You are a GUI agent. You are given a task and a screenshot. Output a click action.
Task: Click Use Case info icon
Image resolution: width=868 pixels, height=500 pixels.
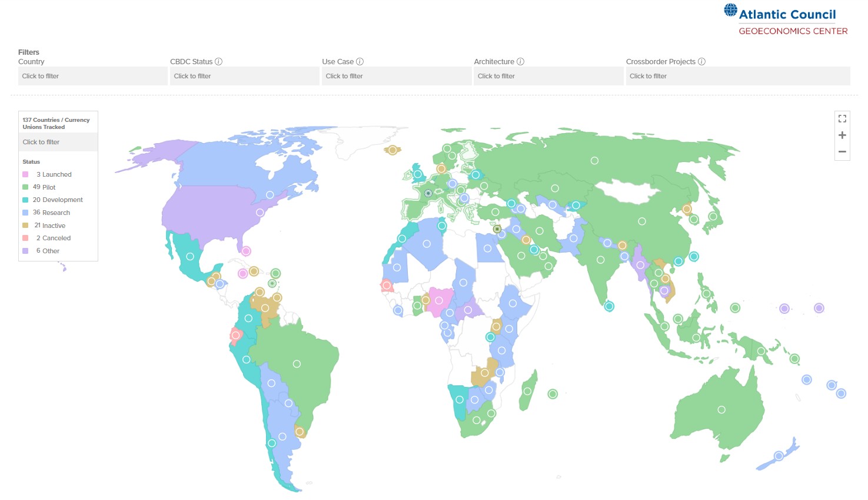pos(360,62)
